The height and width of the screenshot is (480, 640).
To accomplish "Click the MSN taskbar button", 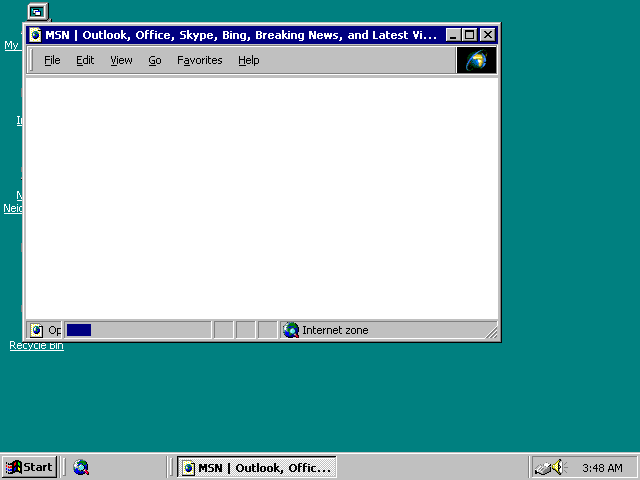I will click(x=257, y=467).
